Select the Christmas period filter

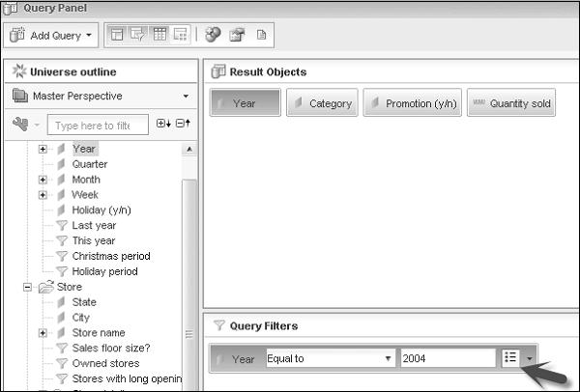tap(111, 256)
